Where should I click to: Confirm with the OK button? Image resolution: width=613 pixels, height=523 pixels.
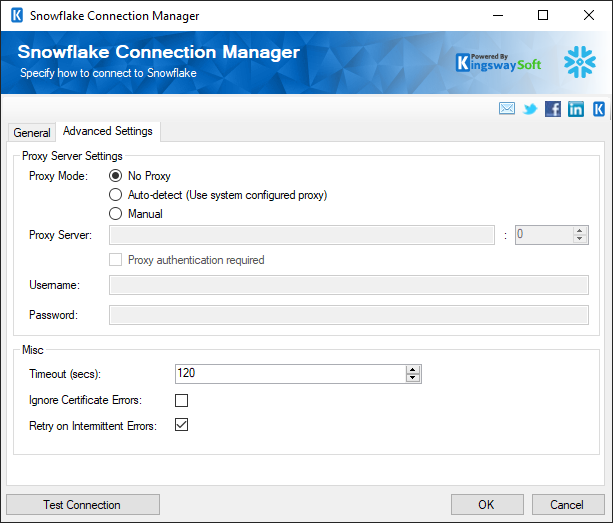tap(487, 505)
